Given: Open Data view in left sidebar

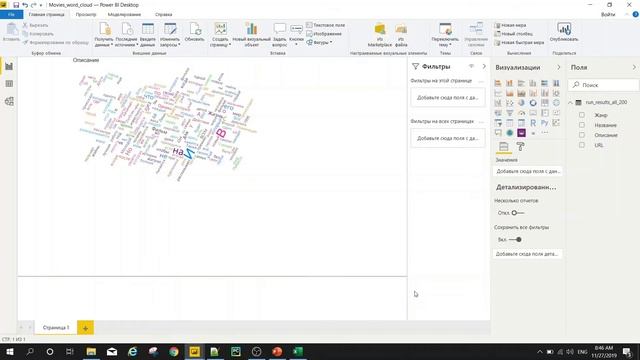Looking at the screenshot, I should [9, 84].
